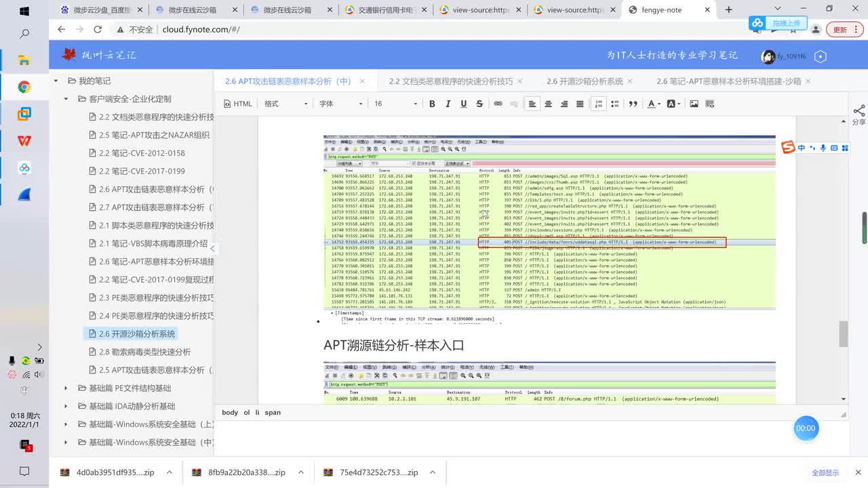Image resolution: width=868 pixels, height=488 pixels.
Task: Click the blue 00:00 recording timer
Action: tap(806, 428)
